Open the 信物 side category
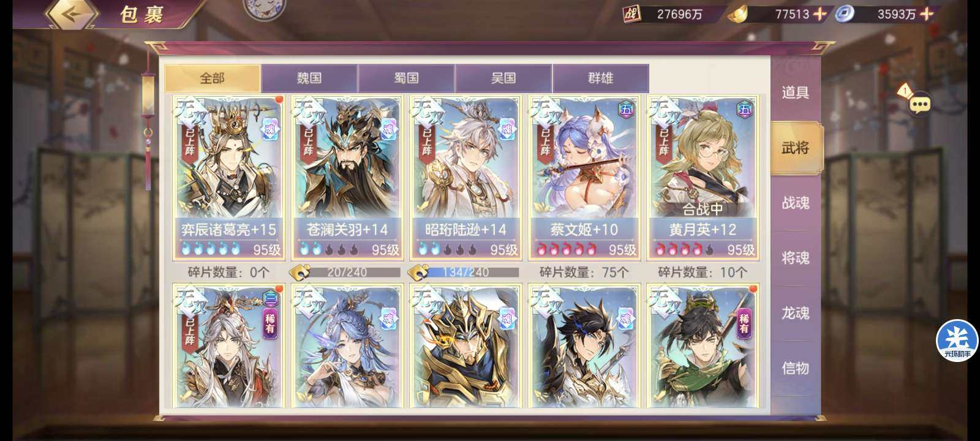The width and height of the screenshot is (980, 441). click(x=795, y=368)
